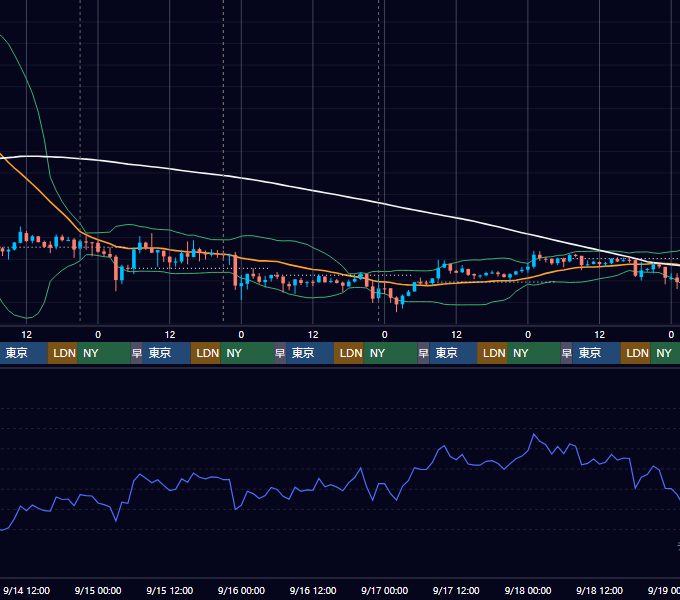680x600 pixels.
Task: Select the 東京 session block above 9/18 12:00
Action: (597, 353)
